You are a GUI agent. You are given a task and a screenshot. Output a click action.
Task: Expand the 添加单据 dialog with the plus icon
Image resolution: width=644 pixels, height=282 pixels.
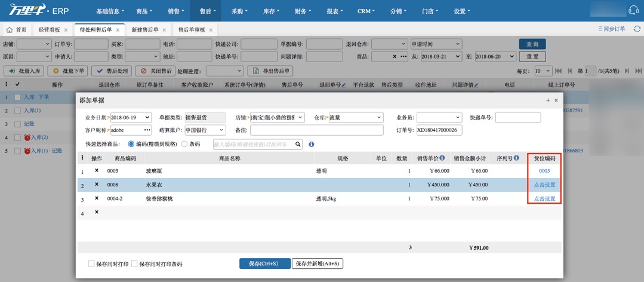pos(548,100)
